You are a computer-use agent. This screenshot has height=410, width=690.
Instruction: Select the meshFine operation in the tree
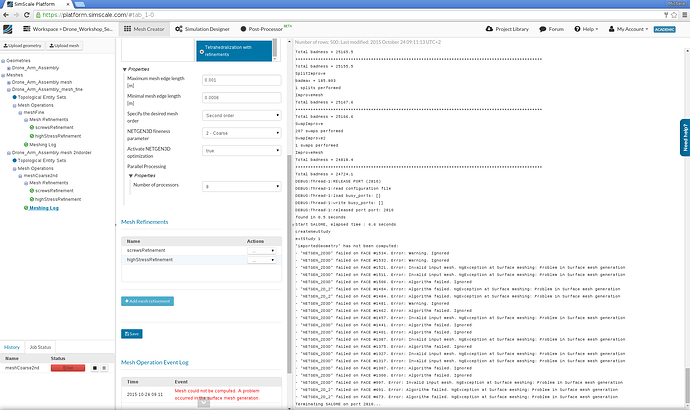[34, 113]
